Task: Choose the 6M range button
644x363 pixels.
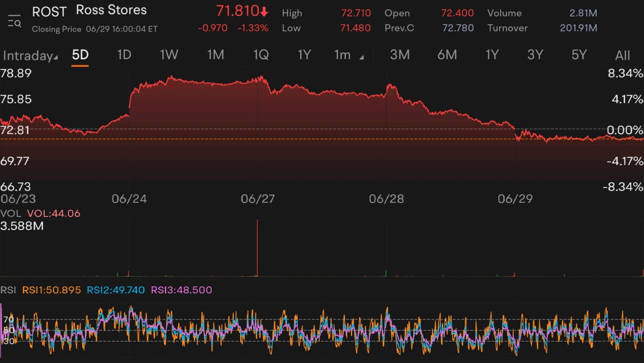Action: tap(447, 55)
